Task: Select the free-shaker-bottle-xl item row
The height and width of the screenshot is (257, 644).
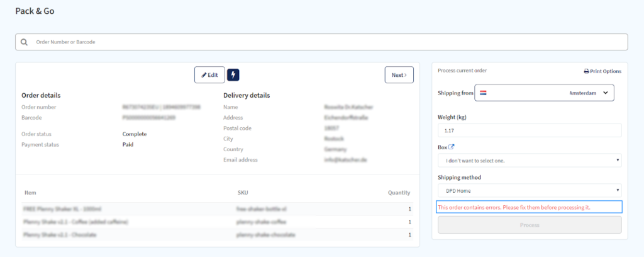Action: [x=218, y=209]
